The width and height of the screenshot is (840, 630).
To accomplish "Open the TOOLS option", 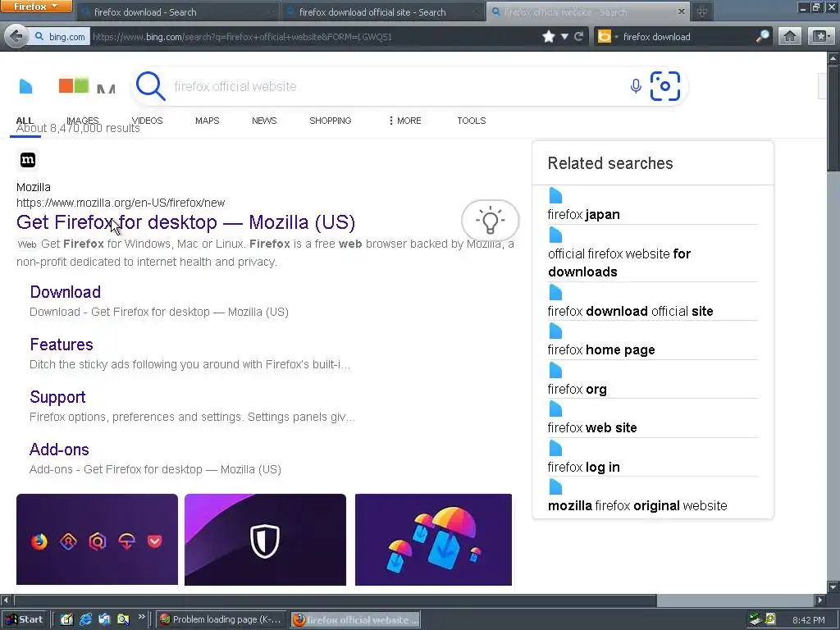I will pyautogui.click(x=472, y=121).
